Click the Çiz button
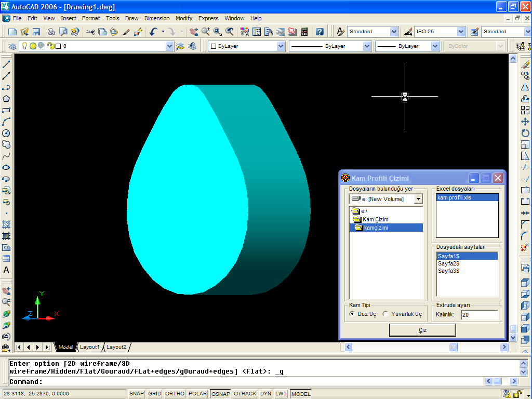This screenshot has width=532, height=399. pos(422,330)
